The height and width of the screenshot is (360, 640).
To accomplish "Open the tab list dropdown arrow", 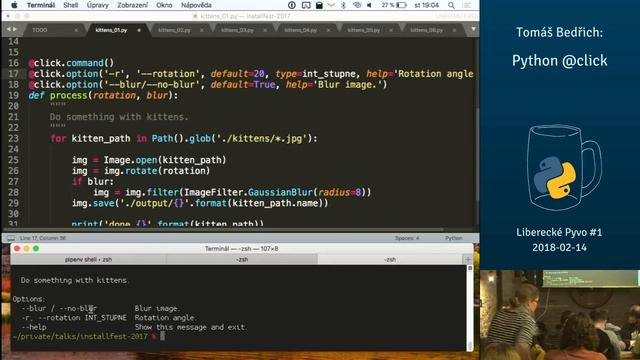I will (x=473, y=29).
